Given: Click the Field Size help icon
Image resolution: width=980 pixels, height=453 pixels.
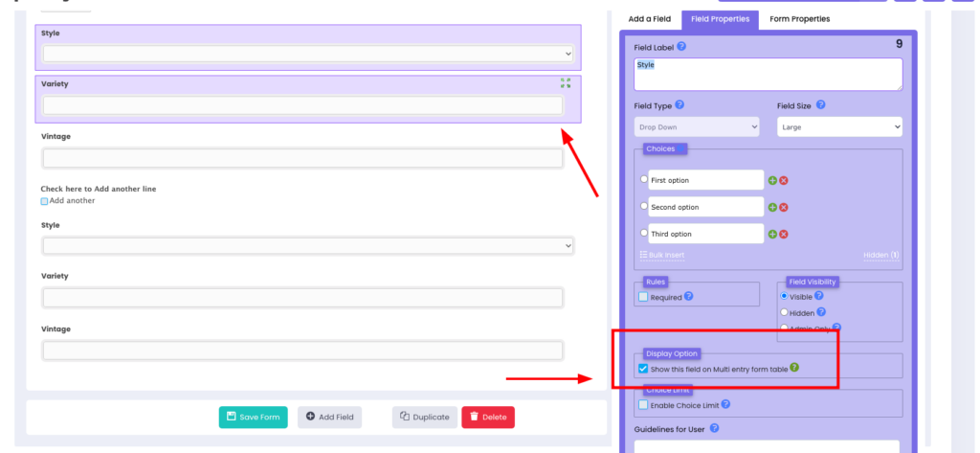Looking at the screenshot, I should click(820, 105).
